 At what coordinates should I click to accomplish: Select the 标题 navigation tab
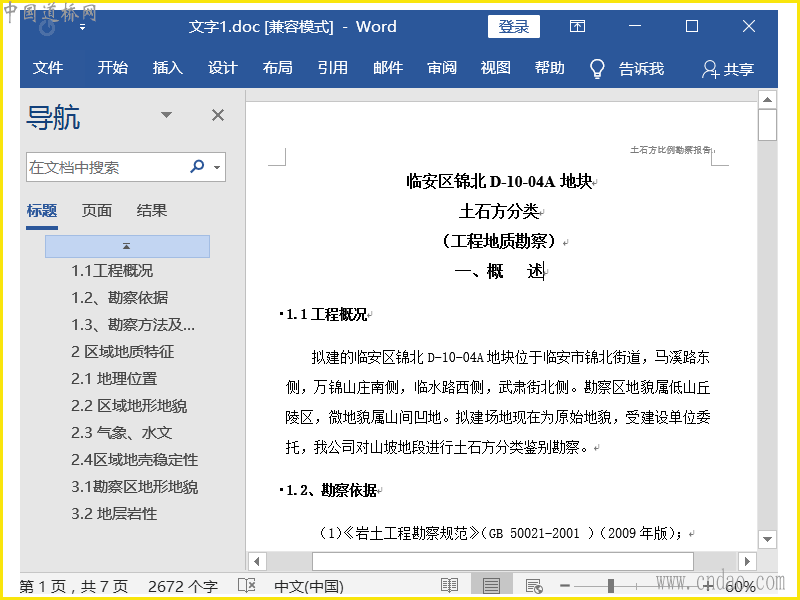pyautogui.click(x=42, y=211)
